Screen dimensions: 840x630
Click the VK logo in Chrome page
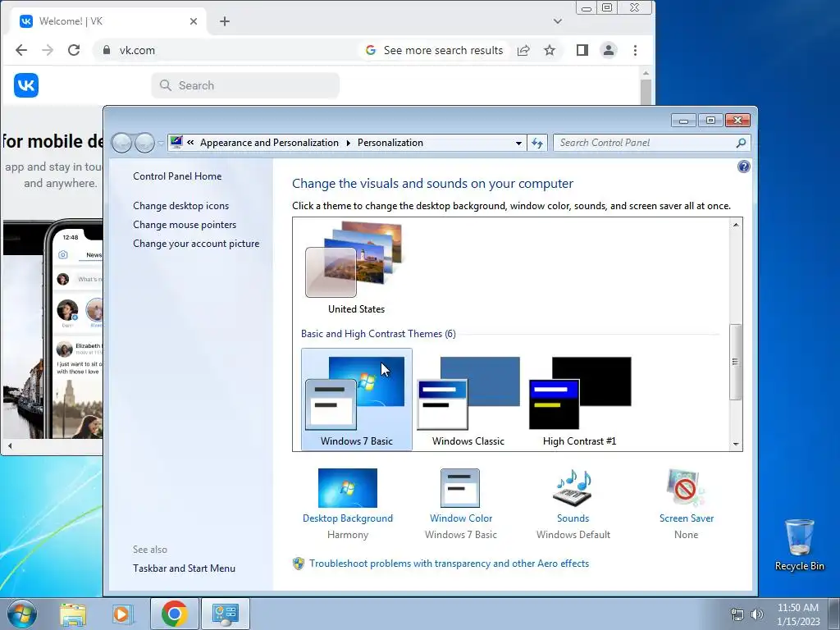[x=26, y=85]
